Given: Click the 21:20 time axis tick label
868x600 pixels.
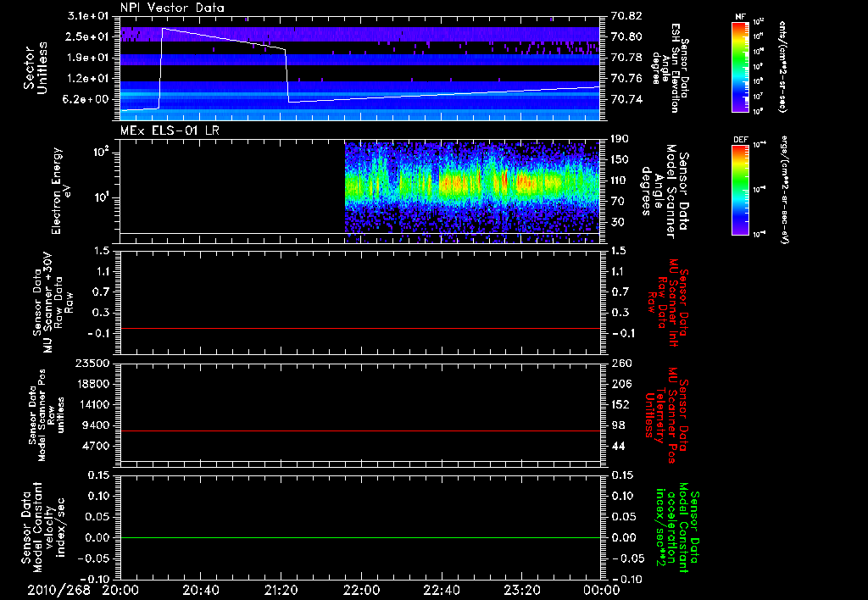Looking at the screenshot, I should point(281,590).
